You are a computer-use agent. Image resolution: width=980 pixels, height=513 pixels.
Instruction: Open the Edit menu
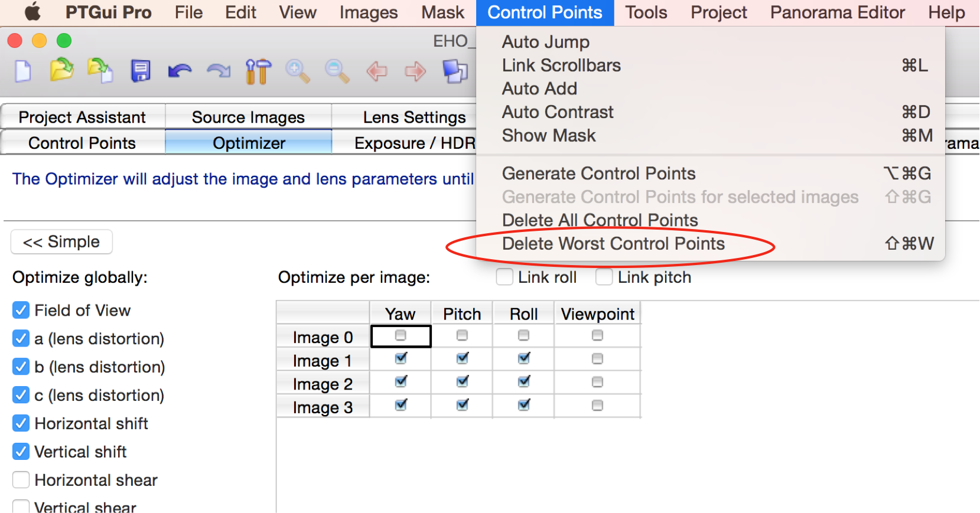click(240, 12)
